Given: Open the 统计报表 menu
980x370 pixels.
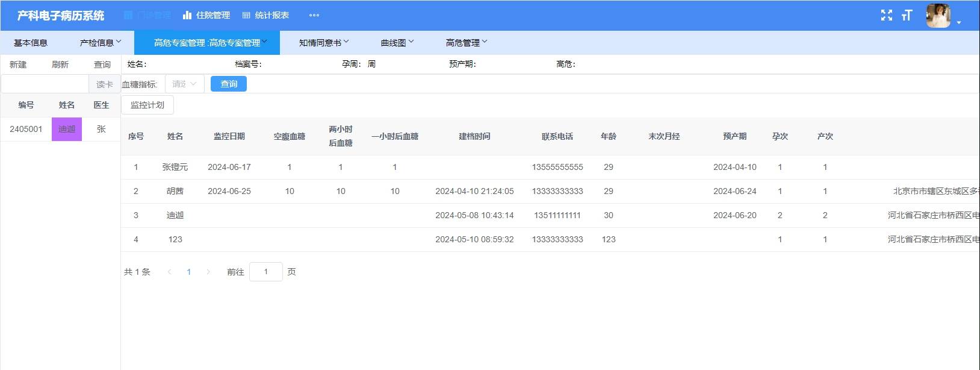Looking at the screenshot, I should pos(265,15).
